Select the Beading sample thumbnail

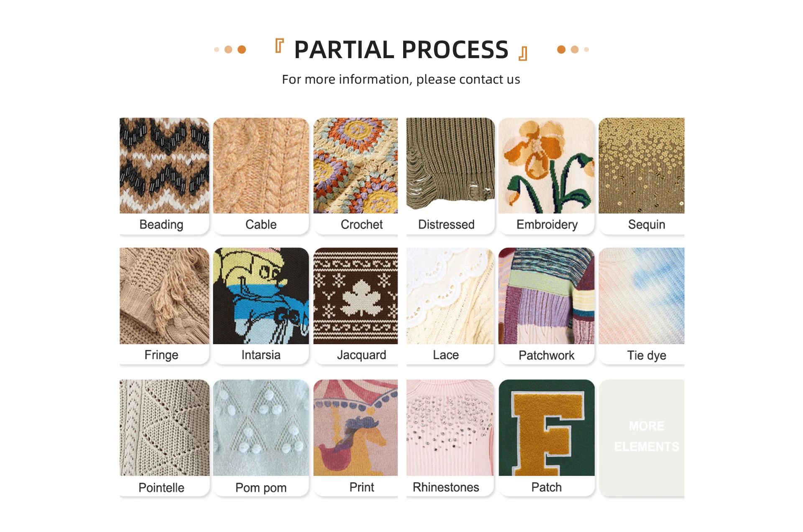164,166
